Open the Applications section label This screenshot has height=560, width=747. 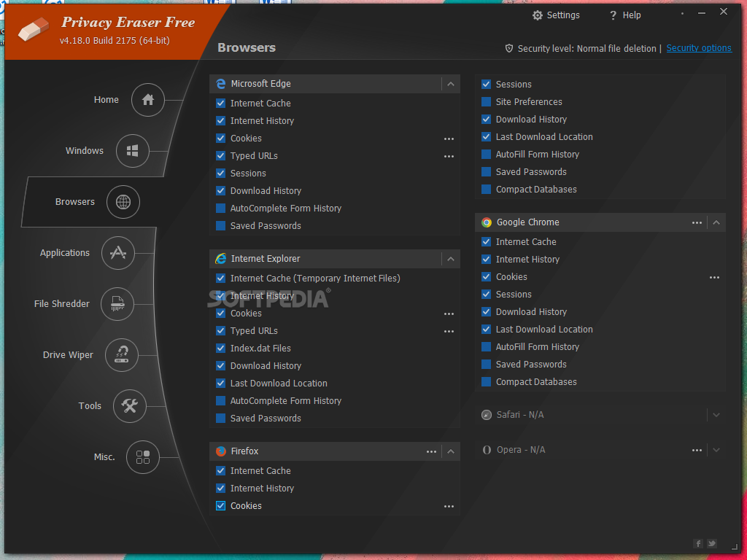coord(65,253)
